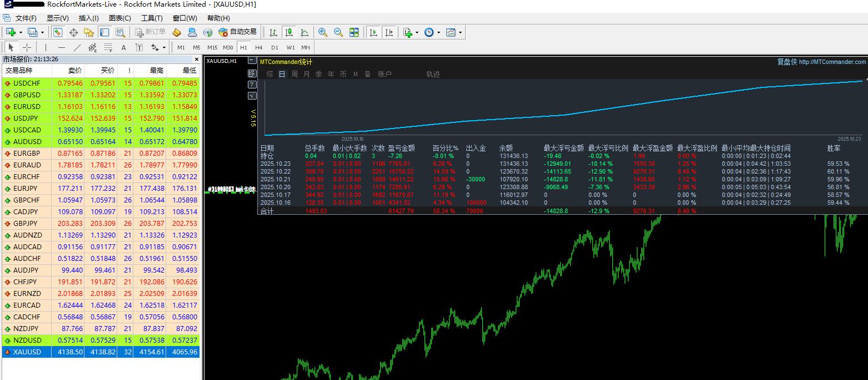Open the 插入(I) menu

click(89, 18)
